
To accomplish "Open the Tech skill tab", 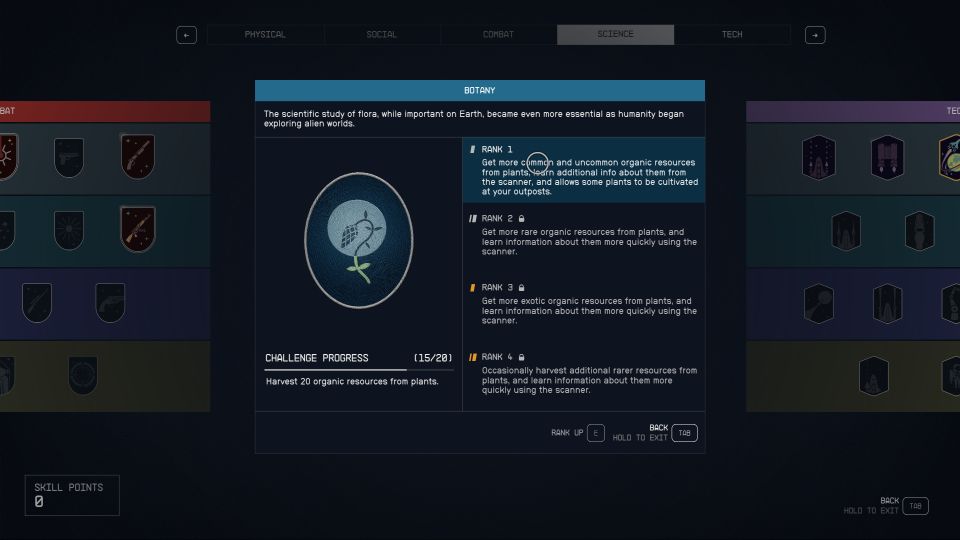I will [x=732, y=34].
